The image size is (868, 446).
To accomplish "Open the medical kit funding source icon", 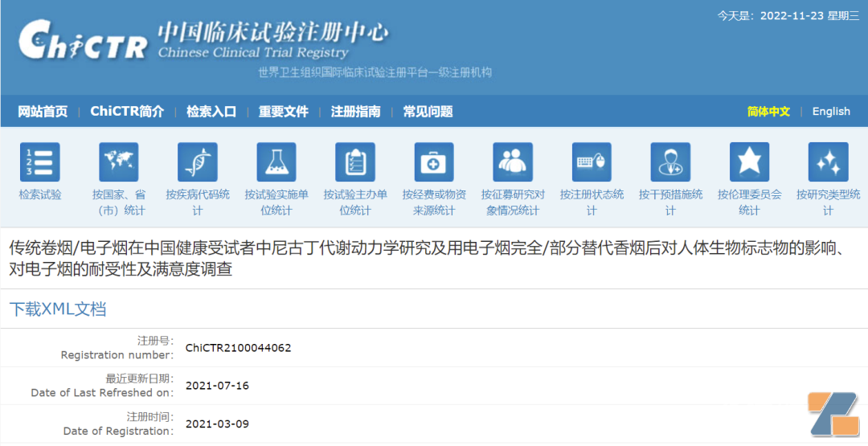I will (434, 162).
